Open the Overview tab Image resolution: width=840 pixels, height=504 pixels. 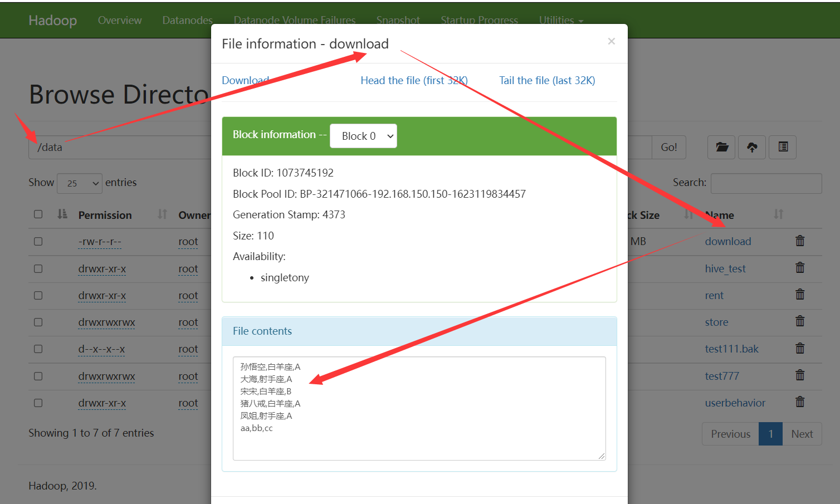[x=120, y=20]
